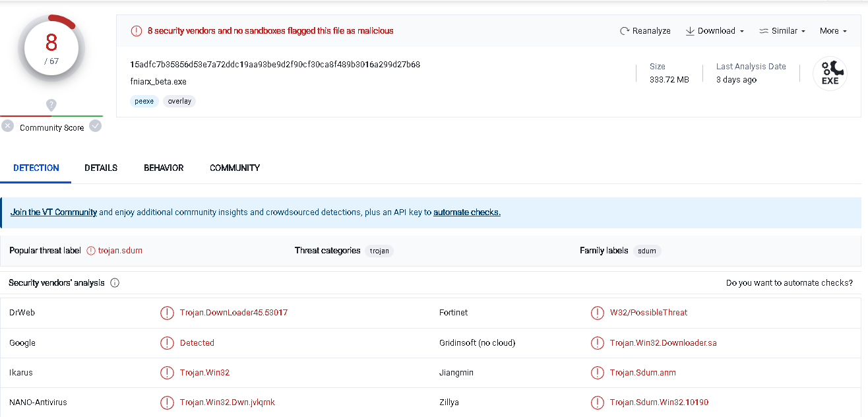Viewport: 868px width, 417px height.
Task: Open the Download dropdown menu
Action: click(x=715, y=31)
